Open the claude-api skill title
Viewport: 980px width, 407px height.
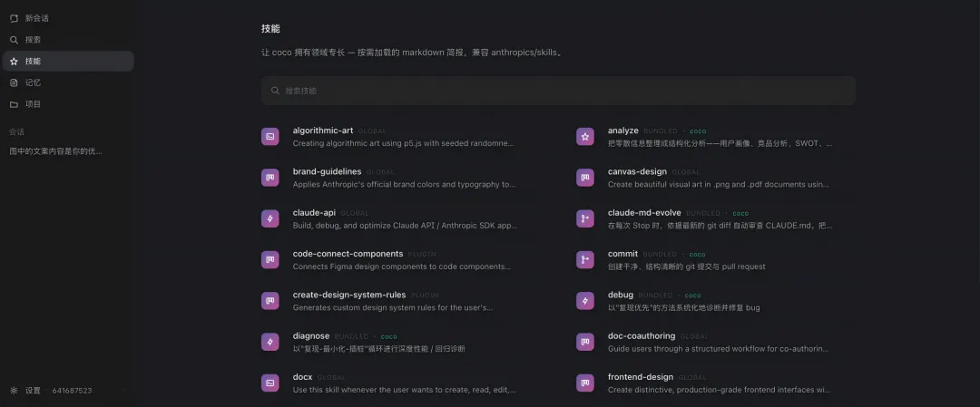click(314, 212)
